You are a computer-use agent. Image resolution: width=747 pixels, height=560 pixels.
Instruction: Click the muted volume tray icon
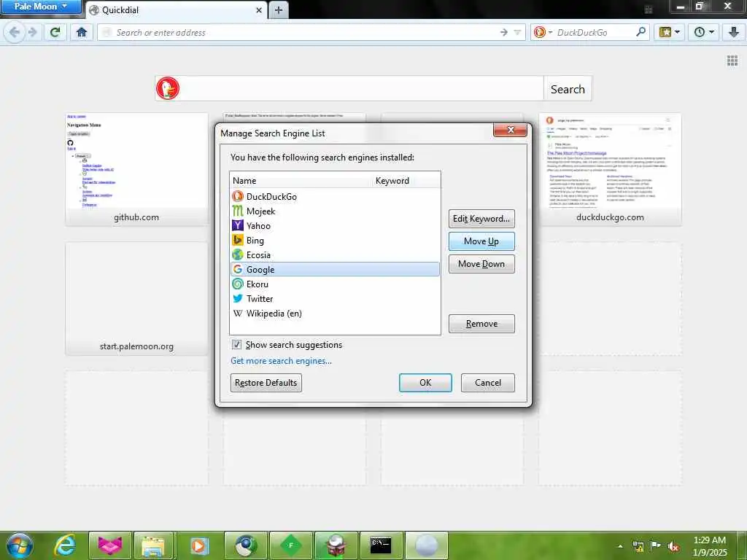point(673,546)
